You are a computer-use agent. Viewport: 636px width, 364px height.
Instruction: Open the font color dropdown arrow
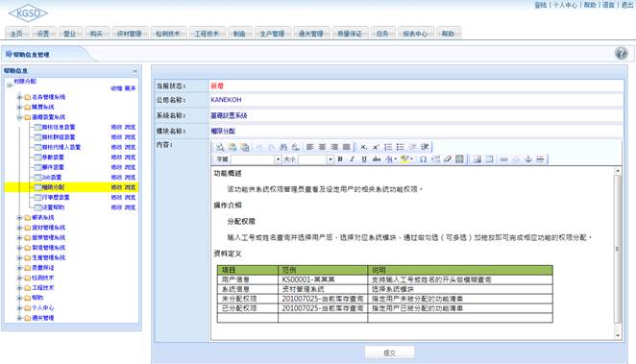(396, 159)
